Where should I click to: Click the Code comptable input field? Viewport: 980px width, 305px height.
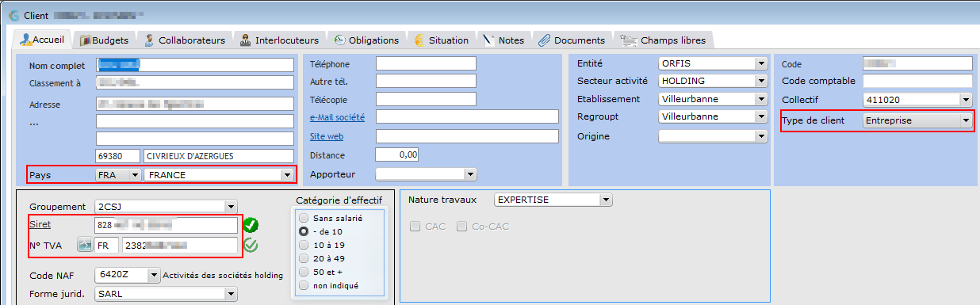pos(917,81)
